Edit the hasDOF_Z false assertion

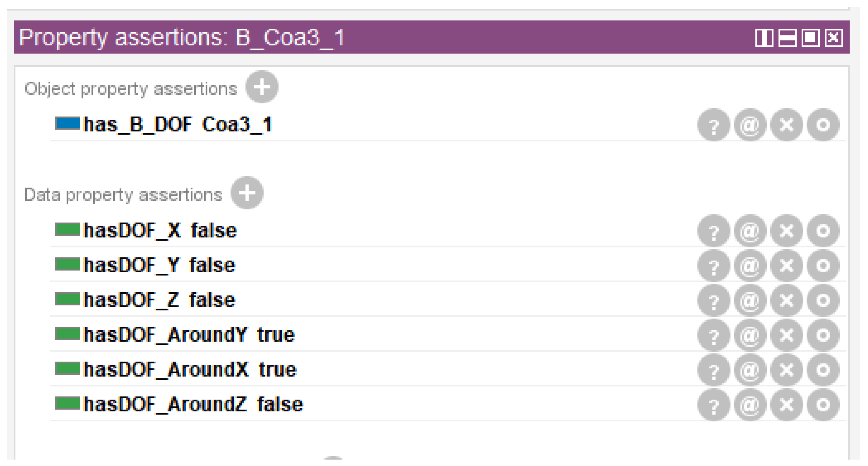pyautogui.click(x=823, y=300)
